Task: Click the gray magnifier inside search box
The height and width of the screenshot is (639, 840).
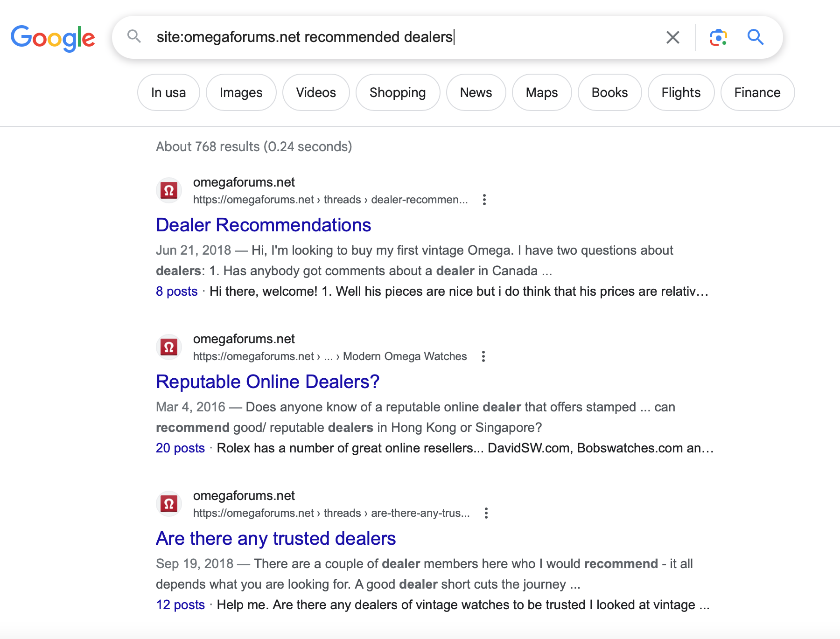Action: click(134, 36)
